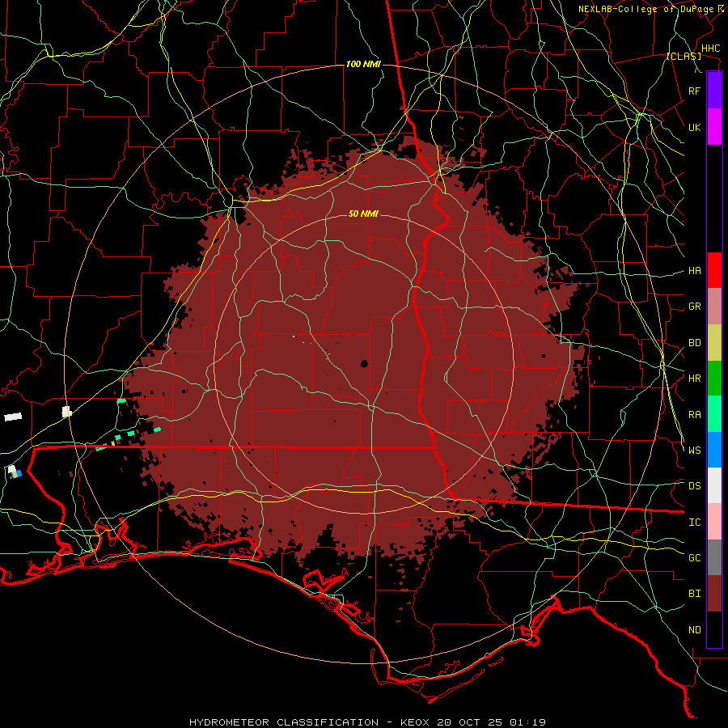Click the HHC product label
Image resolution: width=728 pixels, height=728 pixels.
click(x=710, y=49)
